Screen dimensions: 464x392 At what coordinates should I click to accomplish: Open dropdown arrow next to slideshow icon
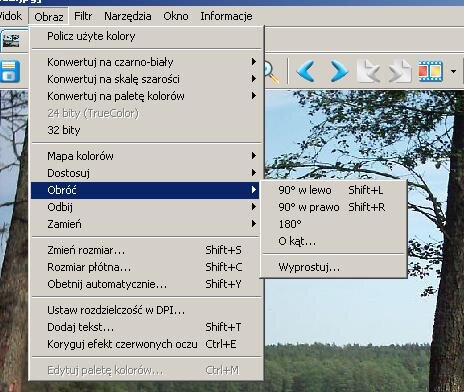453,71
